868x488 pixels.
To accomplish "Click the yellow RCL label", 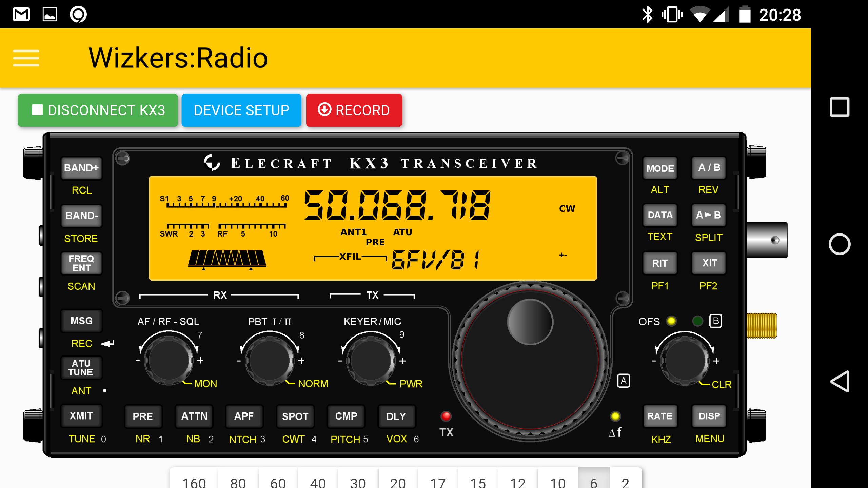I will click(82, 190).
